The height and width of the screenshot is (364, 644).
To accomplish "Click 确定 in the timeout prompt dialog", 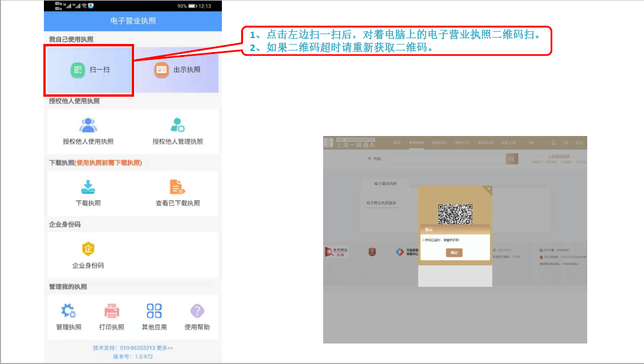I will pos(454,253).
